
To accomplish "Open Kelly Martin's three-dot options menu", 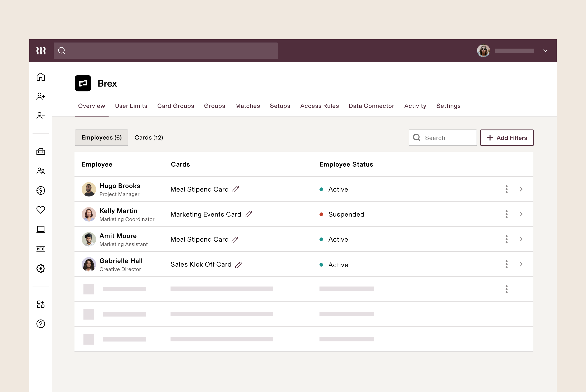I will coord(506,214).
